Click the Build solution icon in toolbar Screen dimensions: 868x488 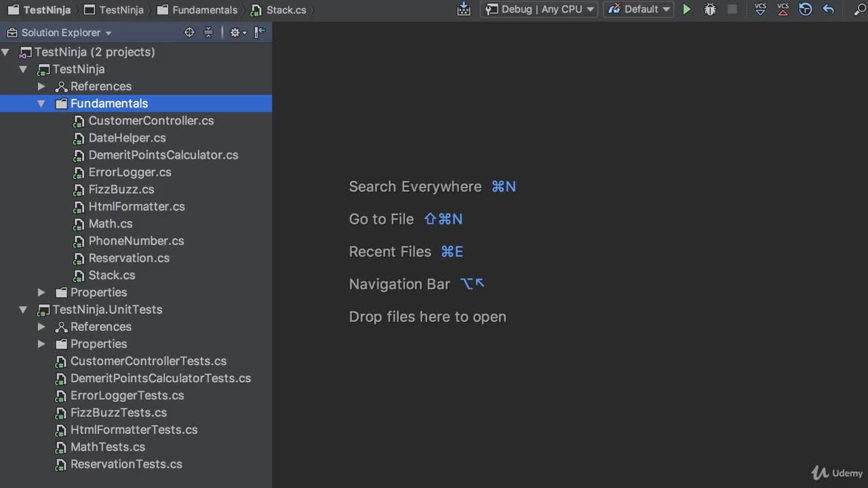coord(464,9)
